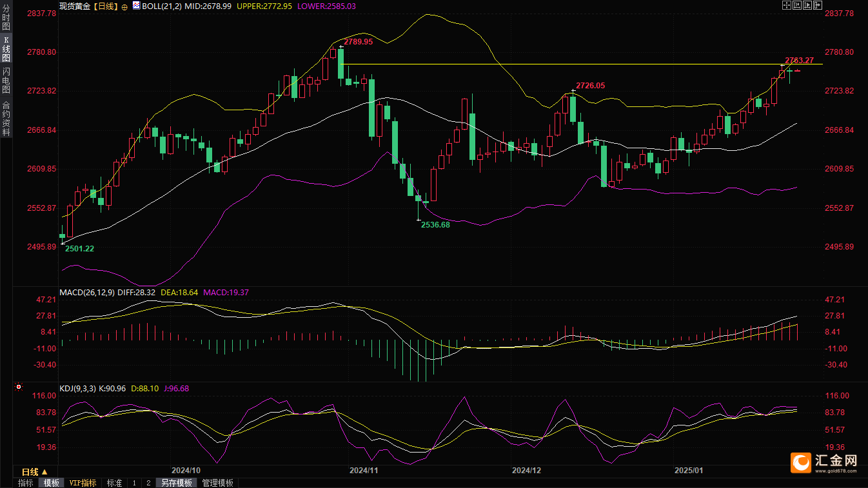Click 另存模板 save template button
The height and width of the screenshot is (488, 868).
[177, 483]
